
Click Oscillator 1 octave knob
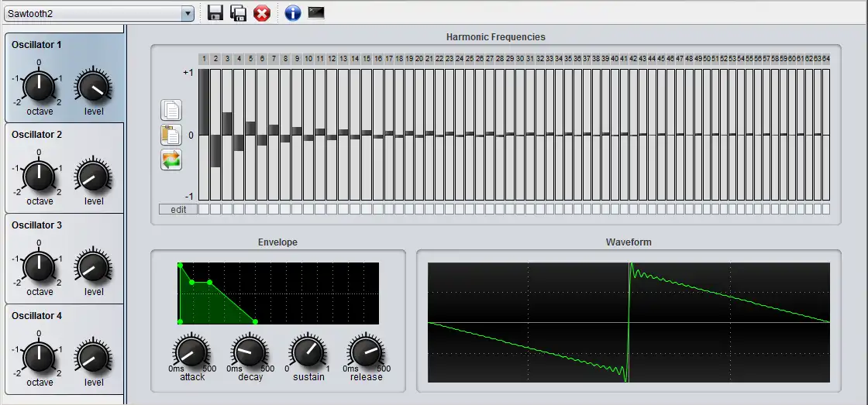click(40, 86)
